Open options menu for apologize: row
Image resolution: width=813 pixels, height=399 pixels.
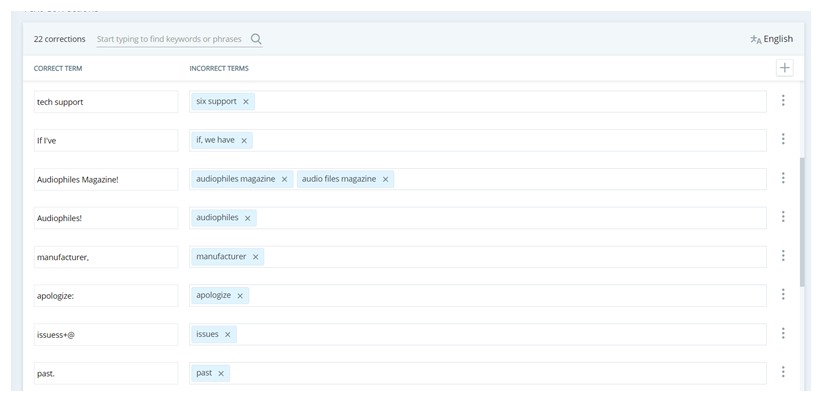pyautogui.click(x=783, y=295)
